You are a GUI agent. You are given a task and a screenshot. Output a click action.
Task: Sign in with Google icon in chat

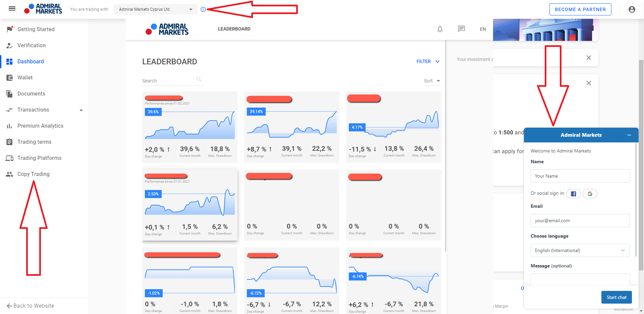click(x=590, y=194)
